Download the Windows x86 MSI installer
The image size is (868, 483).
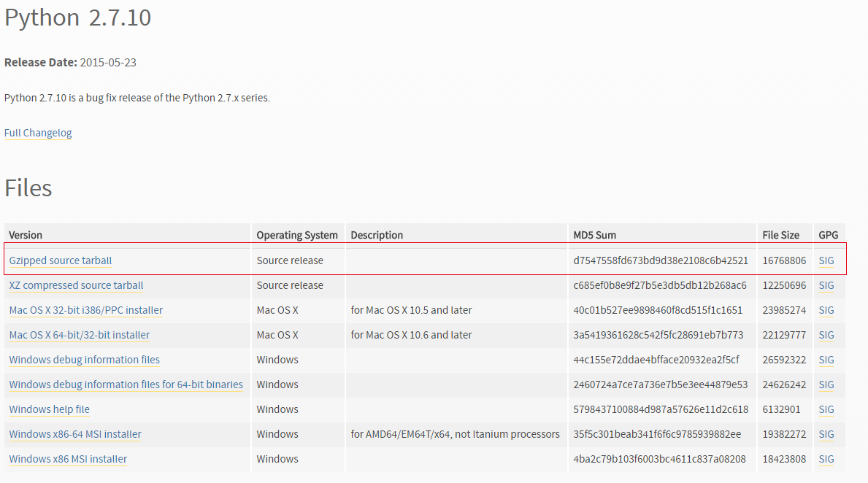pos(68,459)
